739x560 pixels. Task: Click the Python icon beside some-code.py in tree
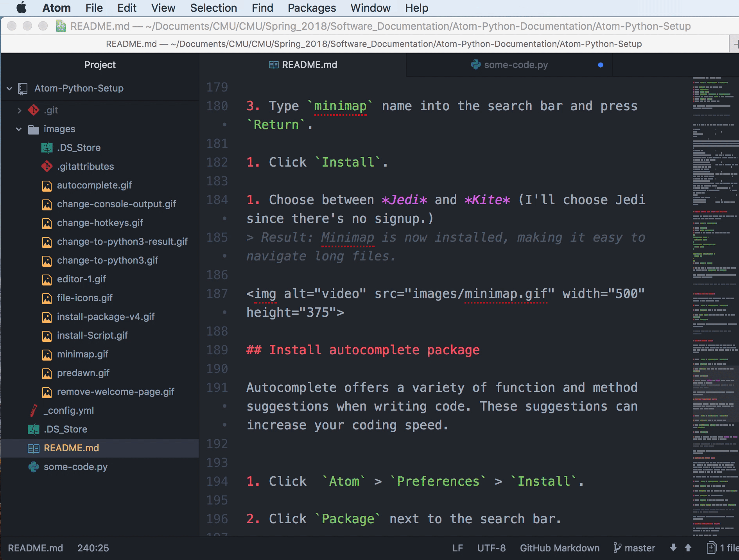pyautogui.click(x=34, y=467)
